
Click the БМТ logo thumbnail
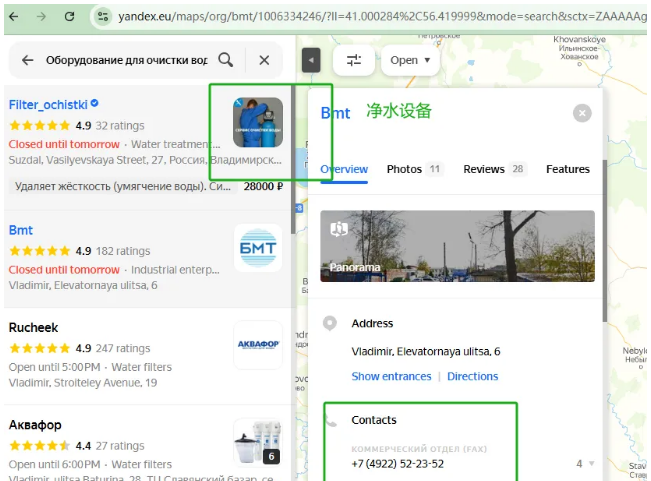coord(258,248)
